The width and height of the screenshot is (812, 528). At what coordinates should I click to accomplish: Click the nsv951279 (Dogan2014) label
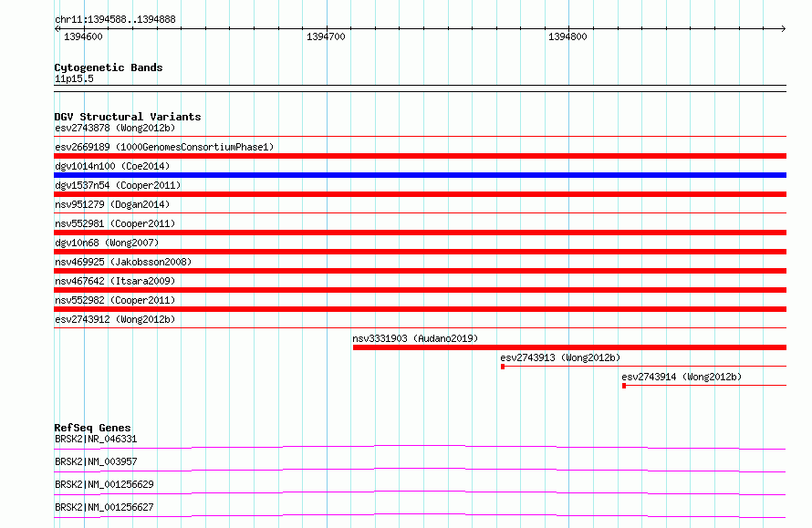pyautogui.click(x=112, y=204)
